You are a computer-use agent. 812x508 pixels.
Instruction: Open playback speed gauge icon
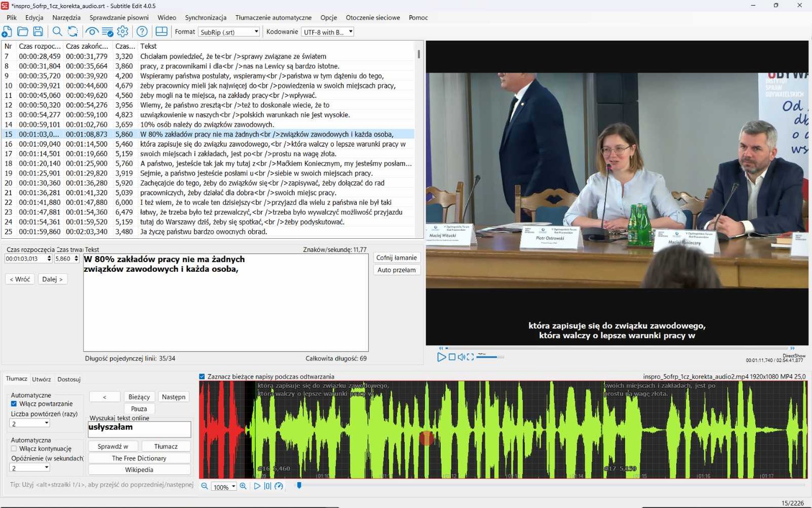pyautogui.click(x=279, y=486)
